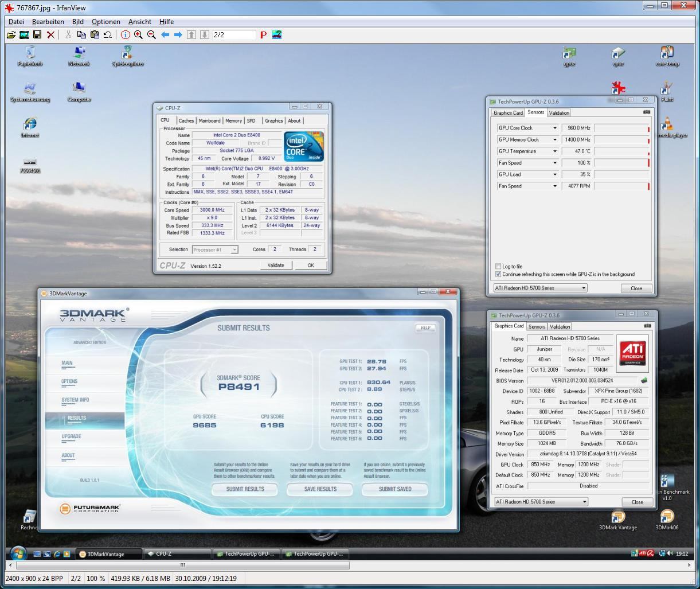Viewport: 700px width, 589px height.
Task: Open the OPTIONS section in 3DMark Vantage sidebar
Action: pyautogui.click(x=69, y=381)
